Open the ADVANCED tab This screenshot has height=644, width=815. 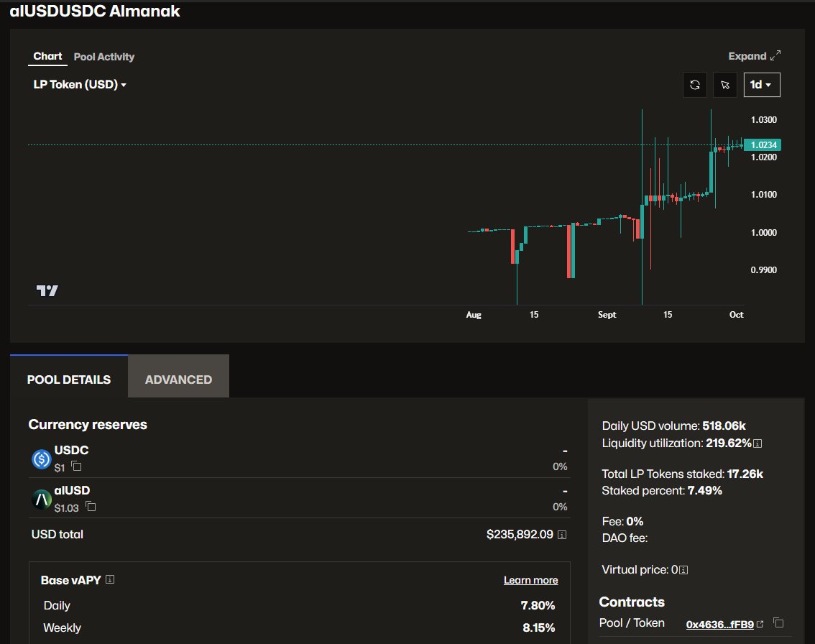178,380
